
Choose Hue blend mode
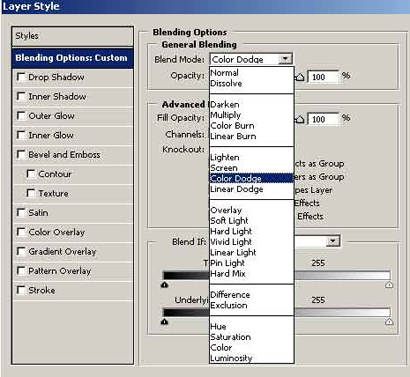point(251,326)
